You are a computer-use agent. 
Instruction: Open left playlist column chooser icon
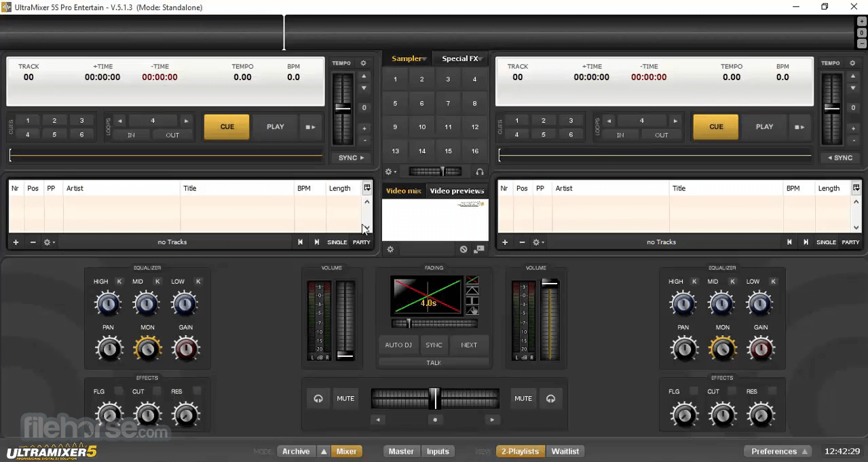coord(367,188)
